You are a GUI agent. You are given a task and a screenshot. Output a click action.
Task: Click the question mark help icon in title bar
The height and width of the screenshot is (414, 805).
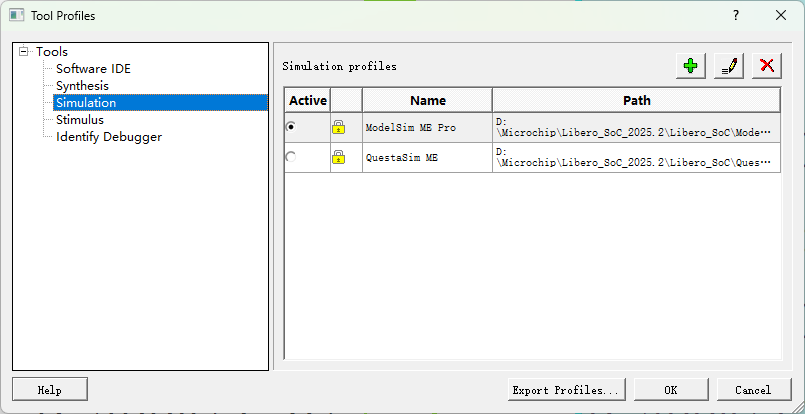[736, 15]
